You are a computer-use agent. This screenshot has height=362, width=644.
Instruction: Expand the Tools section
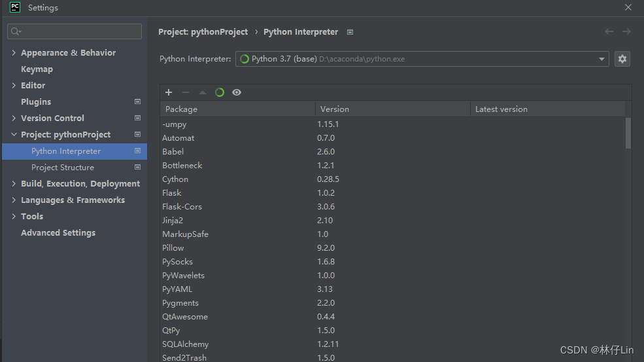click(x=14, y=217)
